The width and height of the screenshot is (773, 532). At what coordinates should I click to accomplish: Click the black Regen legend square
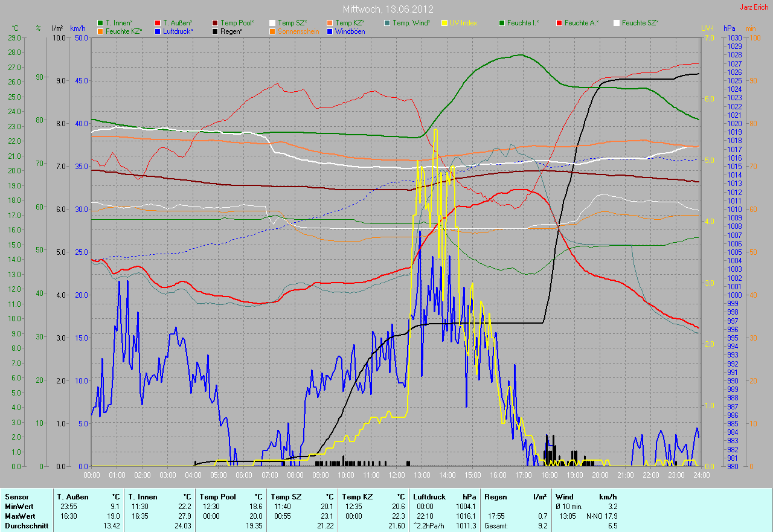[216, 31]
